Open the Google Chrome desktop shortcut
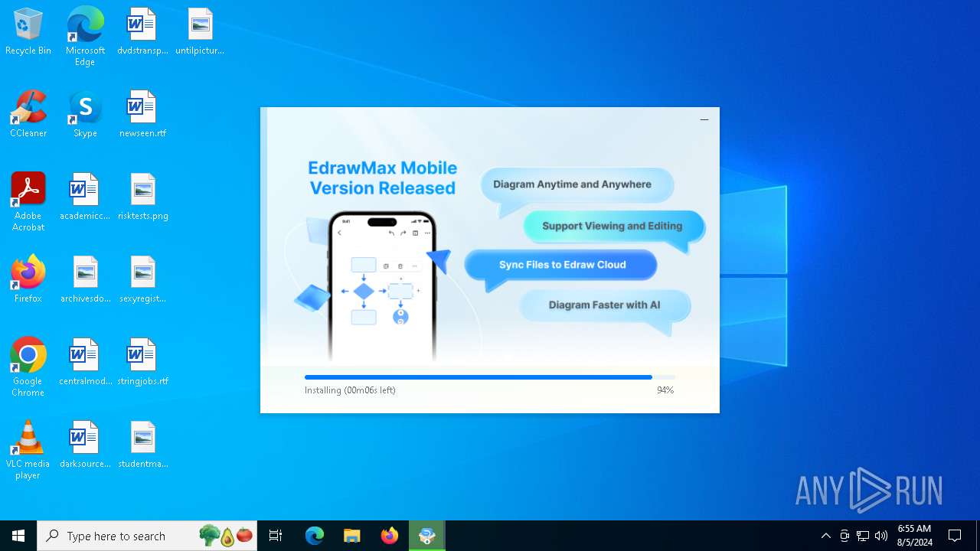 point(28,367)
